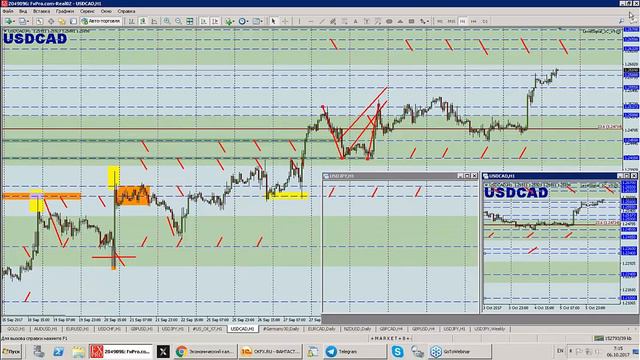Click the zoom in magnifier icon
This screenshot has width=640, height=360.
click(167, 21)
